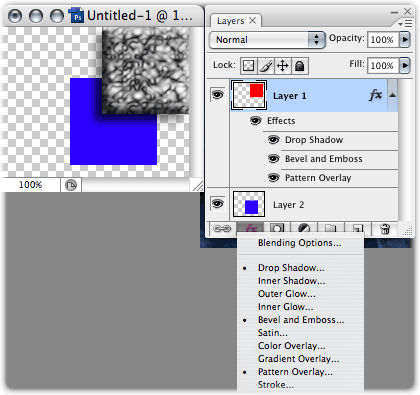This screenshot has width=420, height=395.
Task: Click the Bevel and Emboss effect row label
Action: tap(324, 159)
